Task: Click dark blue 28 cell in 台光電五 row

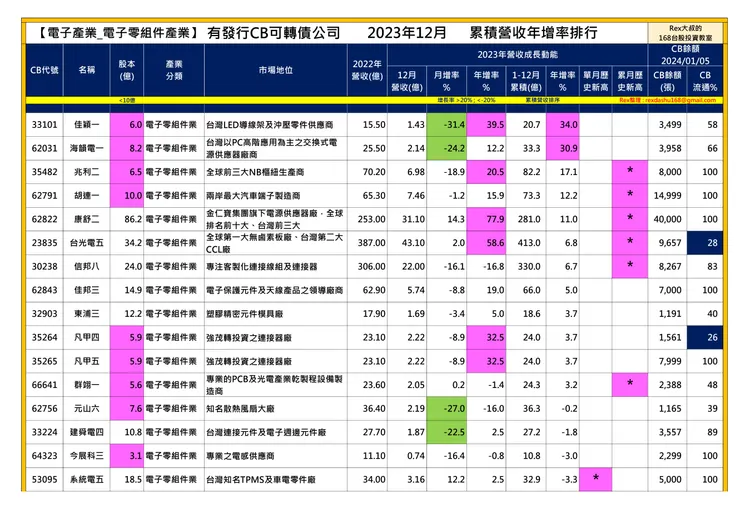Action: click(705, 243)
